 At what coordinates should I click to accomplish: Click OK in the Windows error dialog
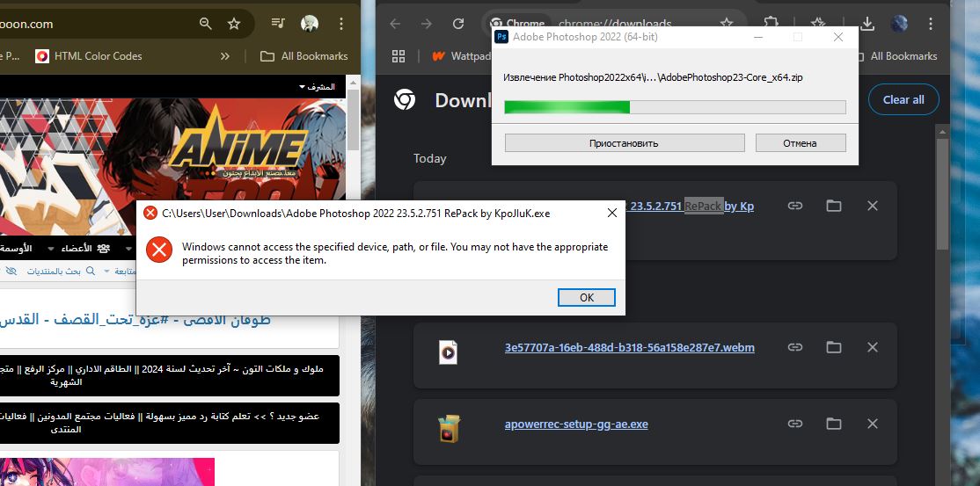click(586, 297)
